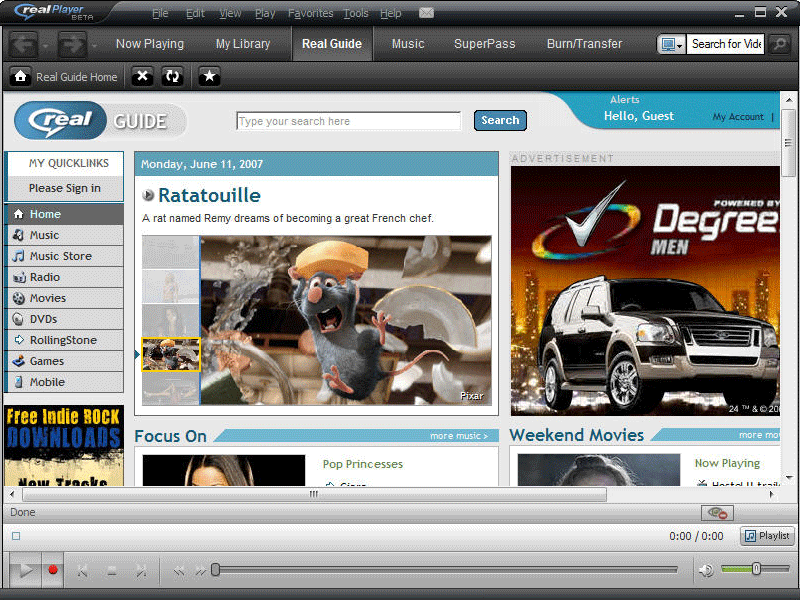Open the SuperPass tab
Viewport: 800px width, 600px height.
point(485,44)
